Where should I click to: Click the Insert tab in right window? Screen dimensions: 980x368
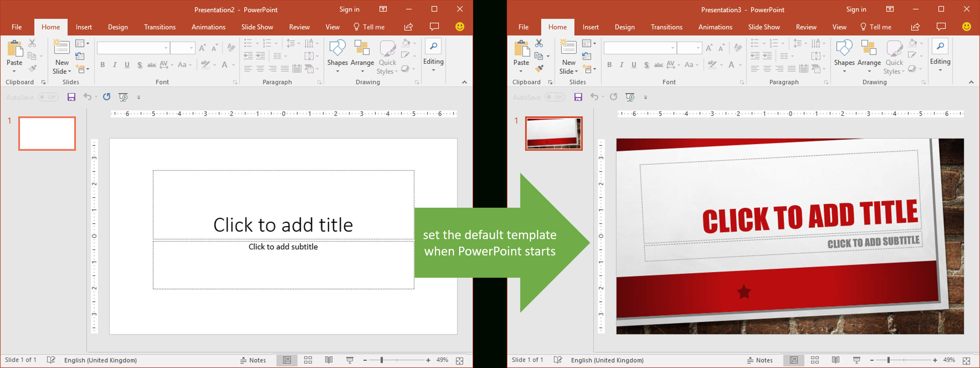click(x=591, y=27)
